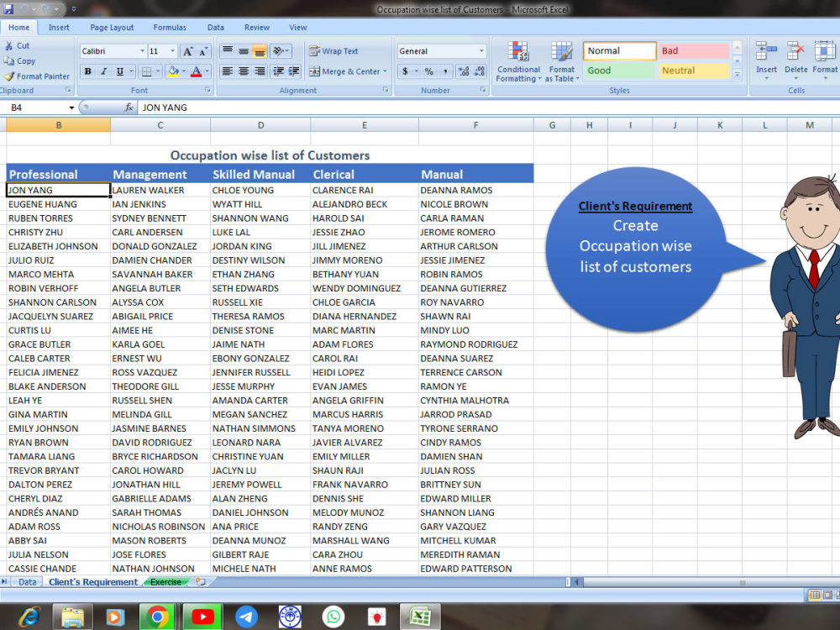Screen dimensions: 840x630
Task: Toggle Align Text Right
Action: [x=260, y=71]
